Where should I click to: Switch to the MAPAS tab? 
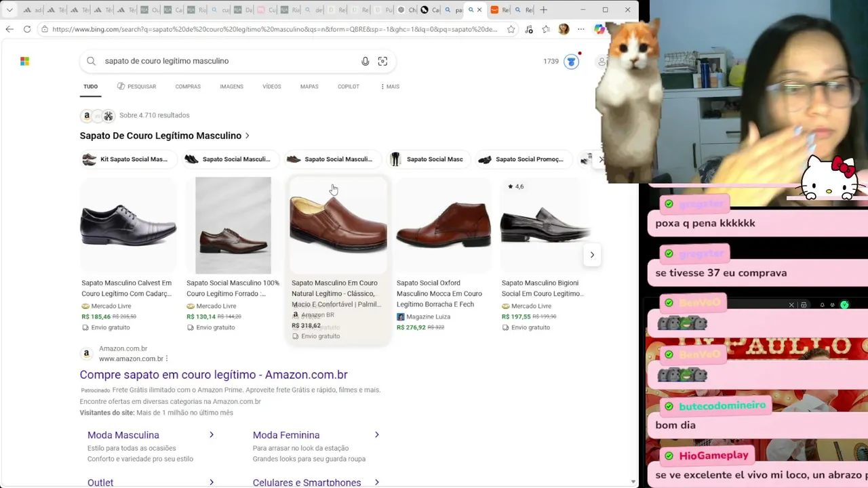pos(309,87)
